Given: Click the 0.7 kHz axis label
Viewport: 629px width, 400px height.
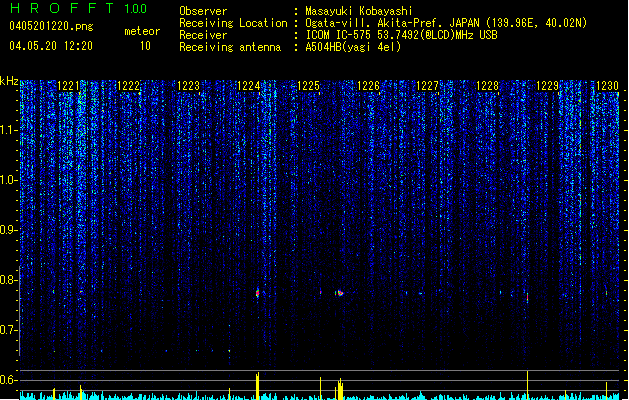Looking at the screenshot, I should [8, 330].
